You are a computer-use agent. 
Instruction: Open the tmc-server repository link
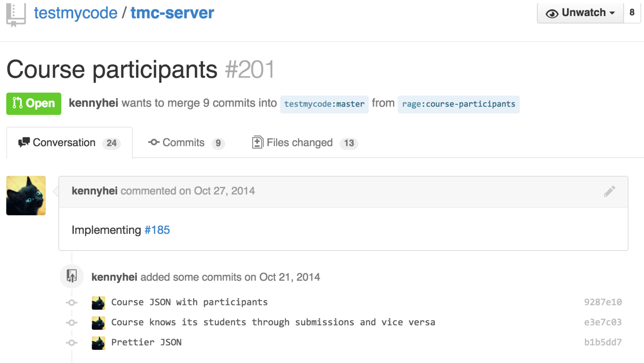[x=172, y=13]
